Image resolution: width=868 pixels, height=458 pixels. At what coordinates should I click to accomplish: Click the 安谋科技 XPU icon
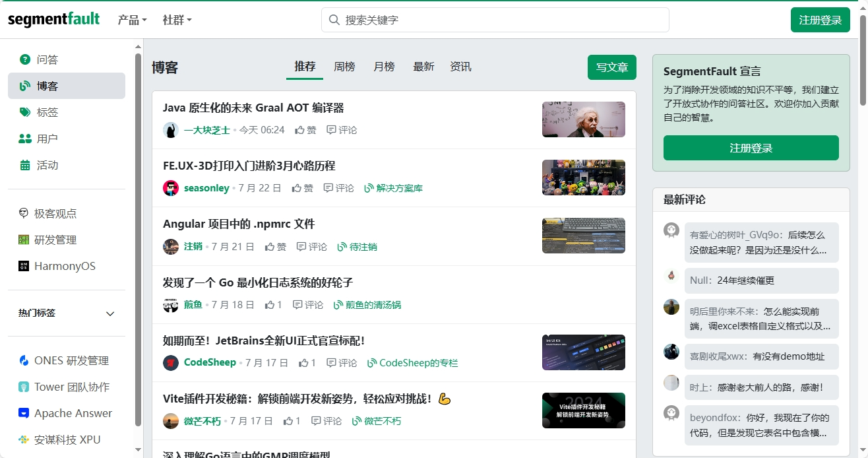[24, 440]
